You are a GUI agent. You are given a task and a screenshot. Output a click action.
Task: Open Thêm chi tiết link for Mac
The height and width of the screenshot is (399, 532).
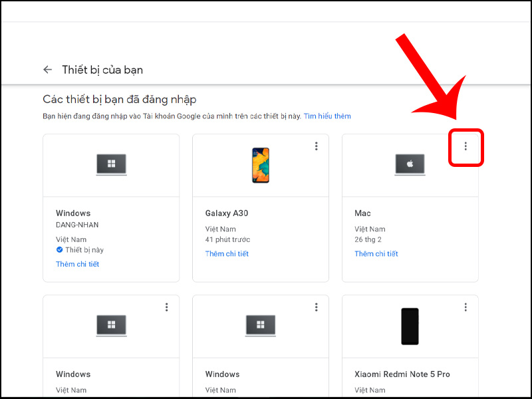pos(376,253)
